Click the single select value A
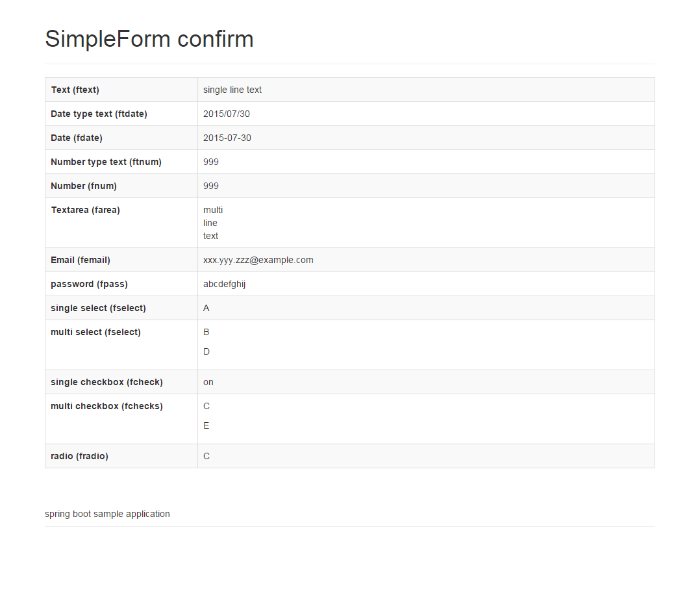The width and height of the screenshot is (700, 606). 206,308
